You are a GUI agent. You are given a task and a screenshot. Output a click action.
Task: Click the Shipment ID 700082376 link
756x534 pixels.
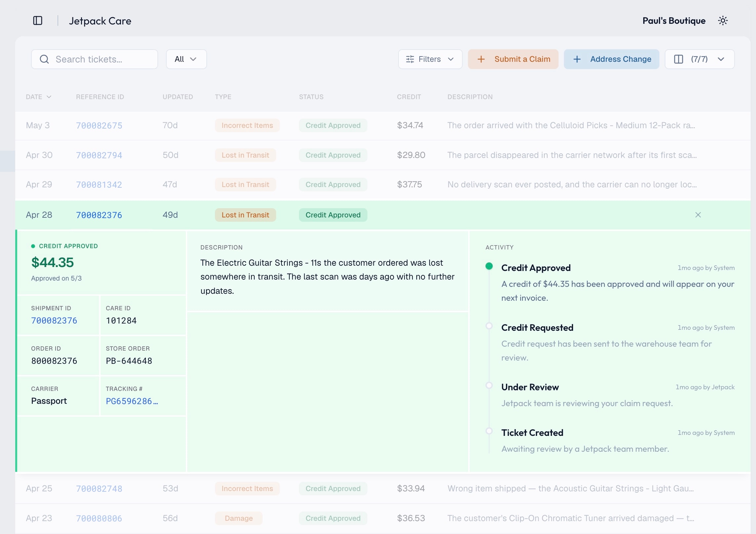click(x=54, y=321)
